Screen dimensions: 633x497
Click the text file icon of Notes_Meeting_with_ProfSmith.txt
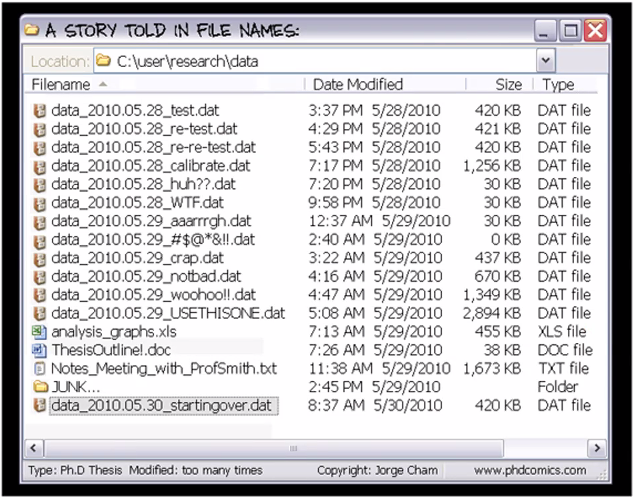pos(39,369)
